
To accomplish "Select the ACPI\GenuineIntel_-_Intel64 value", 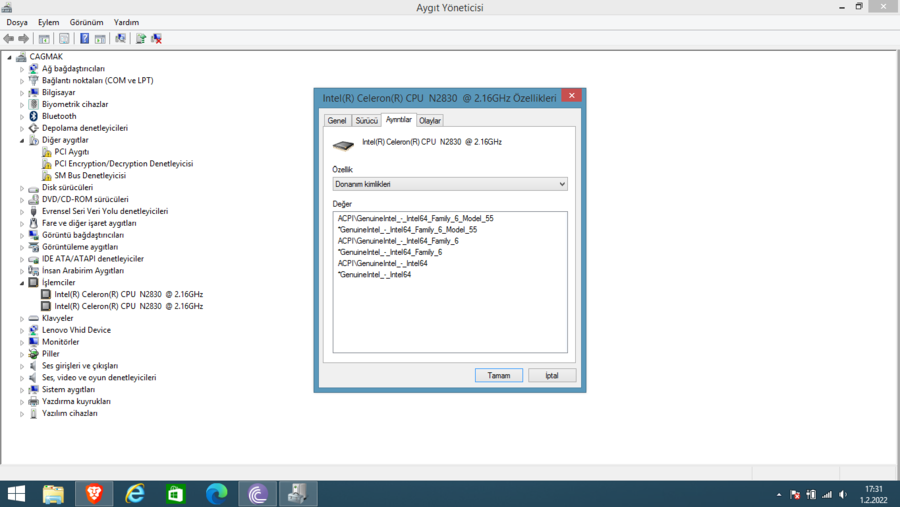I will point(382,263).
